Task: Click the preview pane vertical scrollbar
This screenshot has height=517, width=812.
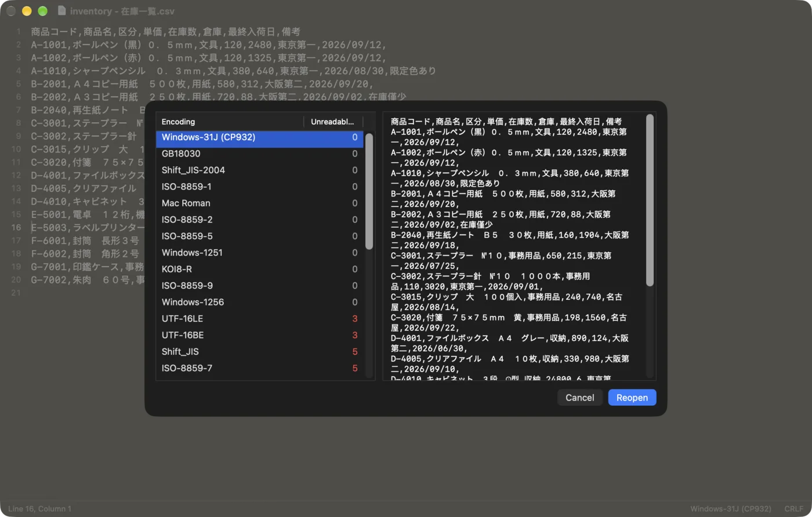Action: tap(650, 200)
